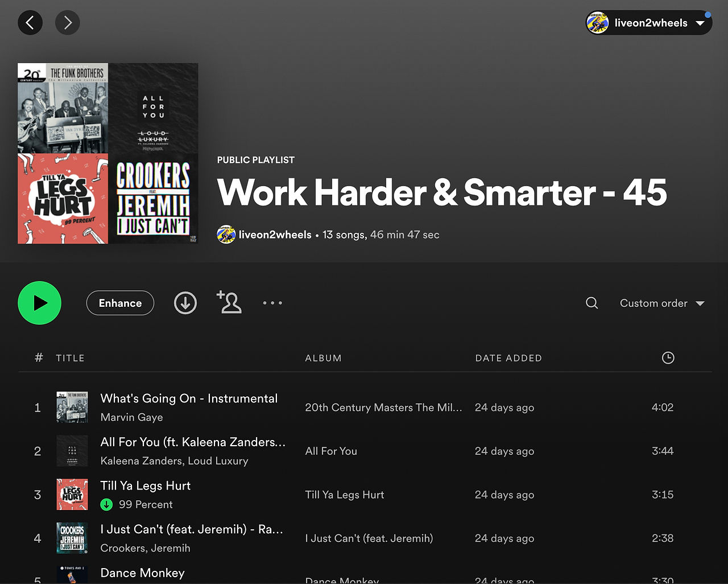Open artist 99 Percent
Viewport: 728px width, 584px height.
click(x=146, y=505)
